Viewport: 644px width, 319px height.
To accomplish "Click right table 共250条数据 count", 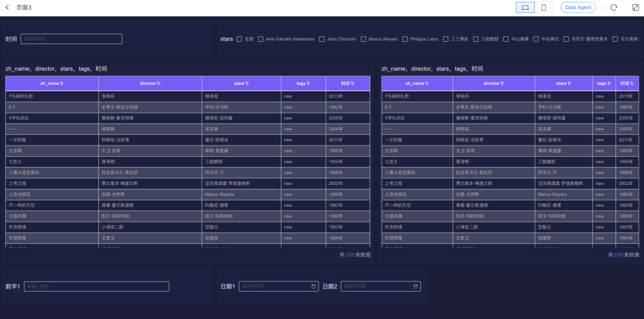I will 624,255.
